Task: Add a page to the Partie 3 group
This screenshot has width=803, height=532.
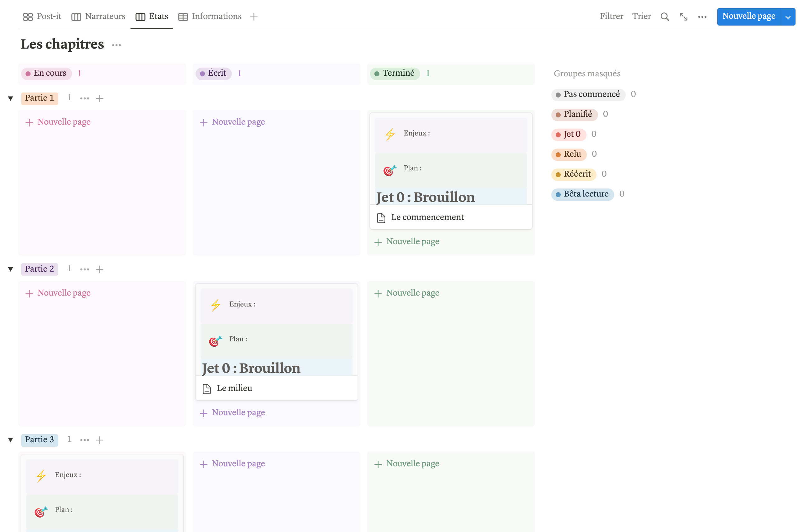Action: click(99, 440)
